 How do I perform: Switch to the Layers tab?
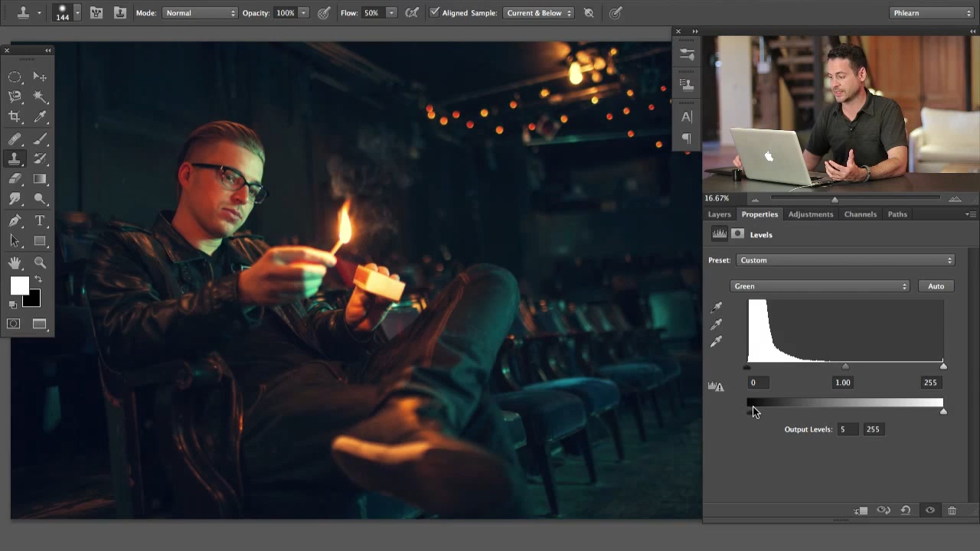719,214
